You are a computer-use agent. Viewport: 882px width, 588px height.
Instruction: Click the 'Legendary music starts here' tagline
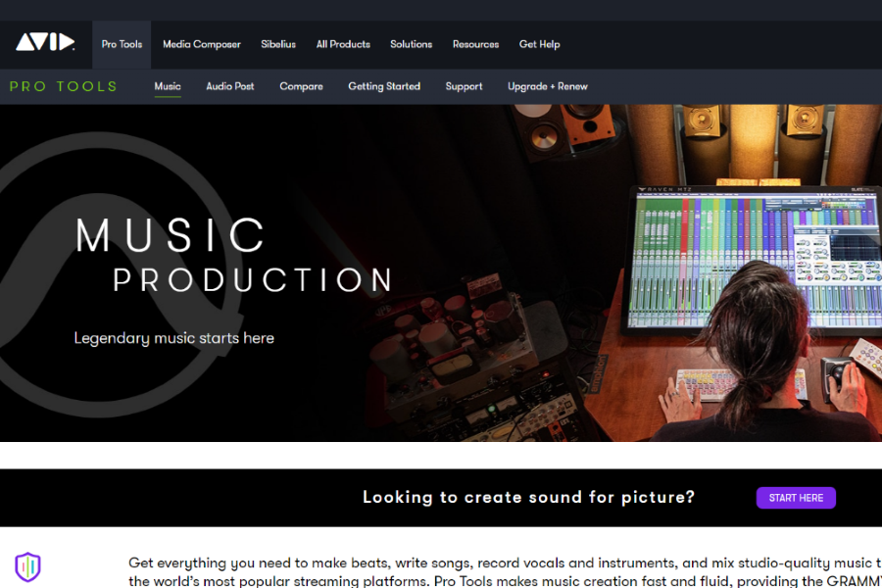click(x=173, y=338)
